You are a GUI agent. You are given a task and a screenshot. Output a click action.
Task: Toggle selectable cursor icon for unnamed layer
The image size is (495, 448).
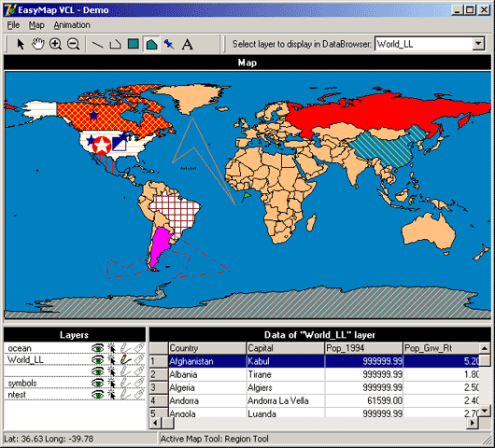[x=111, y=371]
